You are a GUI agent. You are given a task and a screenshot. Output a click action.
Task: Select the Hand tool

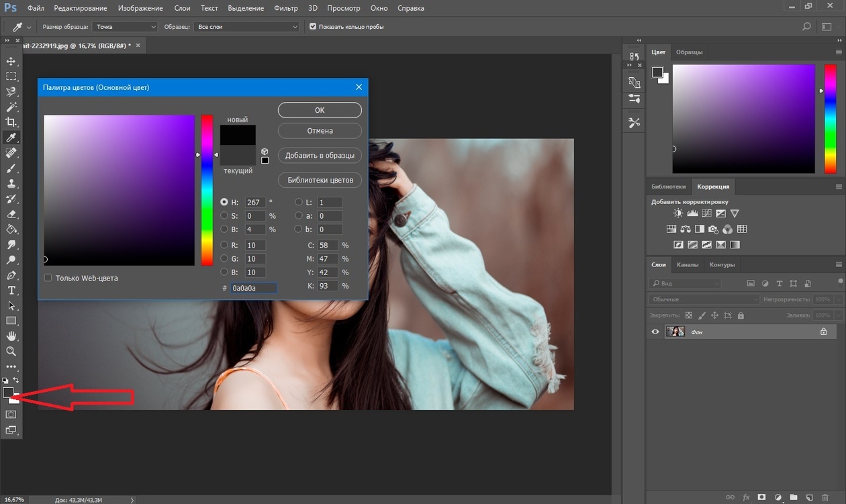tap(11, 336)
